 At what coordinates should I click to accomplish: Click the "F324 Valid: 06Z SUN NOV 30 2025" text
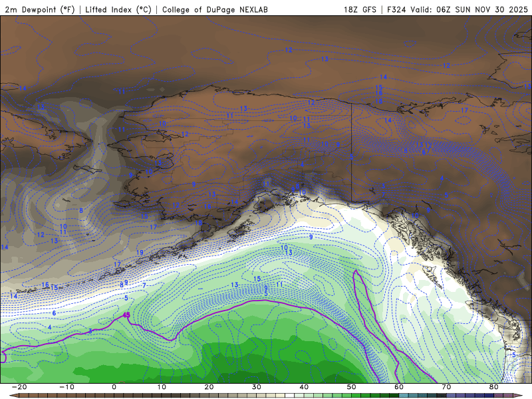click(458, 9)
